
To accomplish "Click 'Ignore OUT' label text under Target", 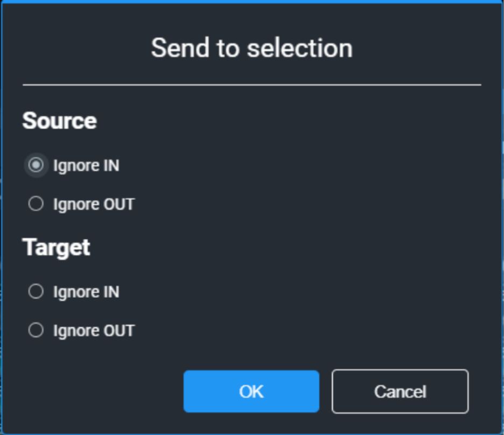I will [x=94, y=331].
